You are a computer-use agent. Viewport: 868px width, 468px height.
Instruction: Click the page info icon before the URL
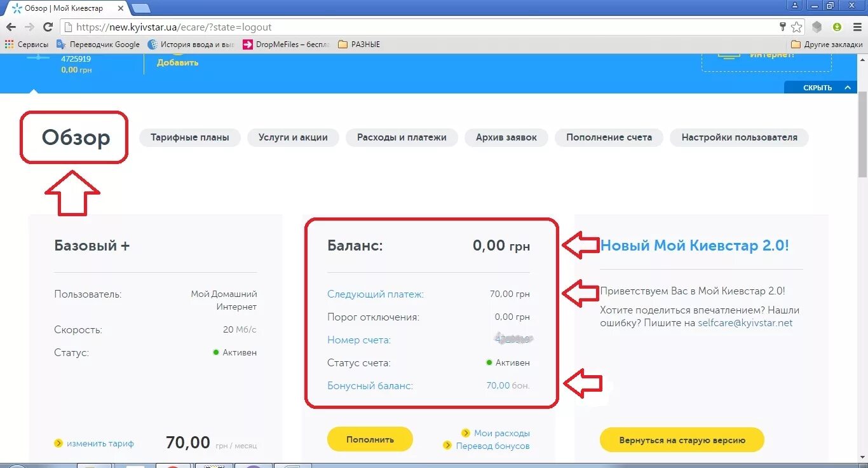click(69, 27)
